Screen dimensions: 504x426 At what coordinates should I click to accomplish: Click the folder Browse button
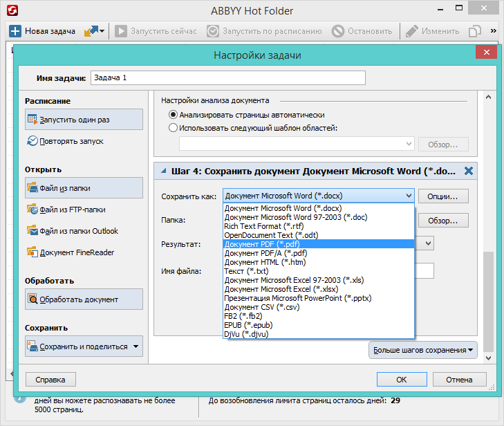coord(443,221)
